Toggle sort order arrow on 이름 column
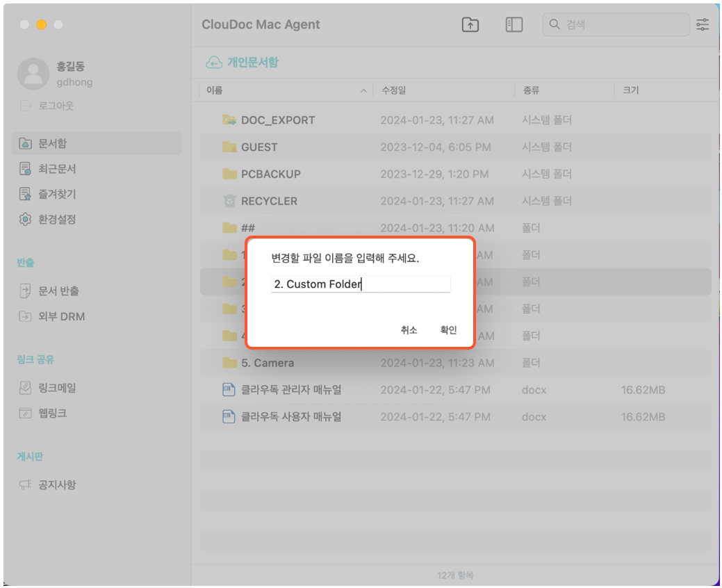The height and width of the screenshot is (588, 722). pos(363,91)
